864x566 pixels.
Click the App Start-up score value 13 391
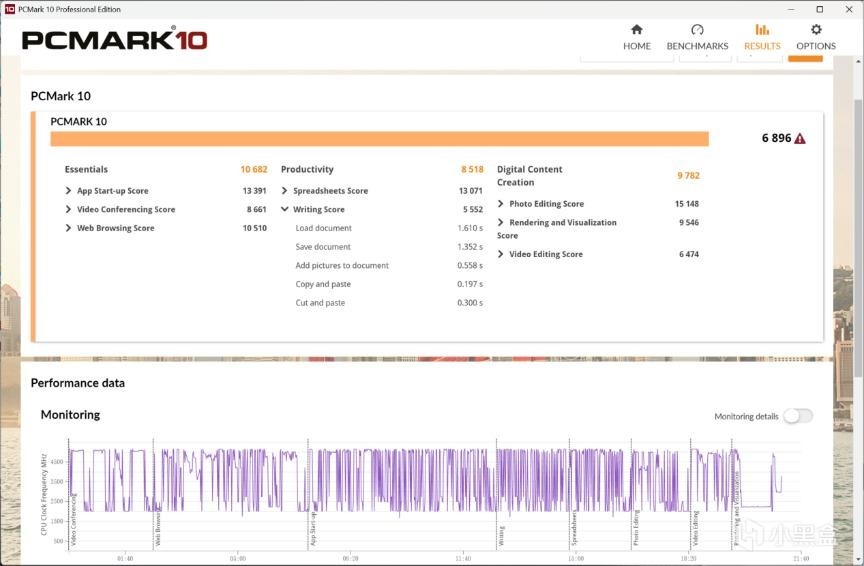255,191
